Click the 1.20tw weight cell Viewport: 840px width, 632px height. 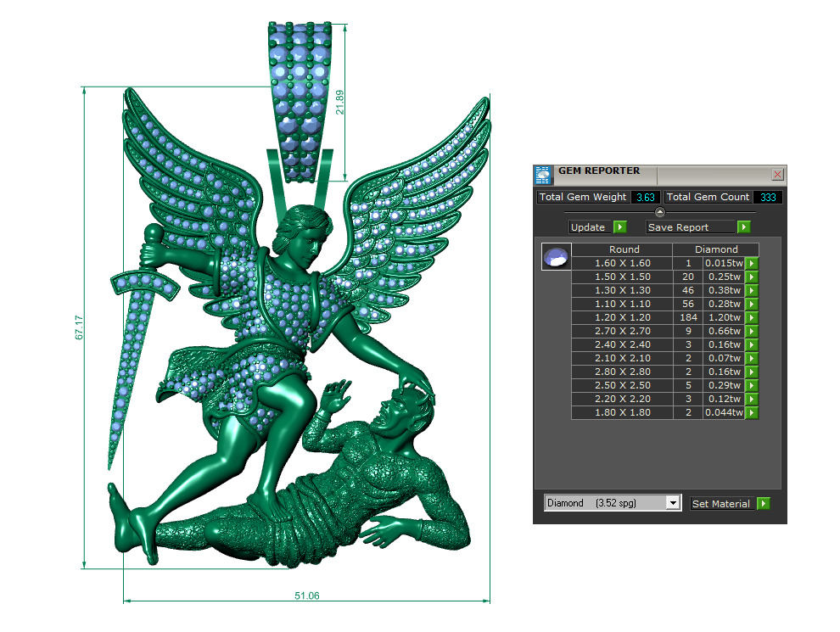(x=725, y=317)
